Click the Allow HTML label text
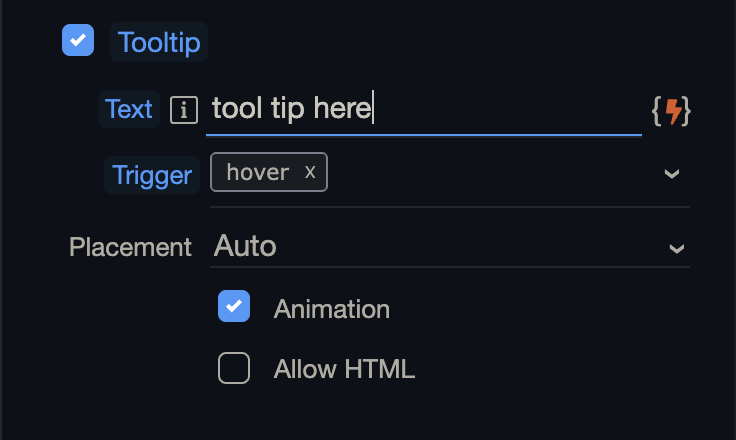The width and height of the screenshot is (736, 440). click(x=344, y=370)
